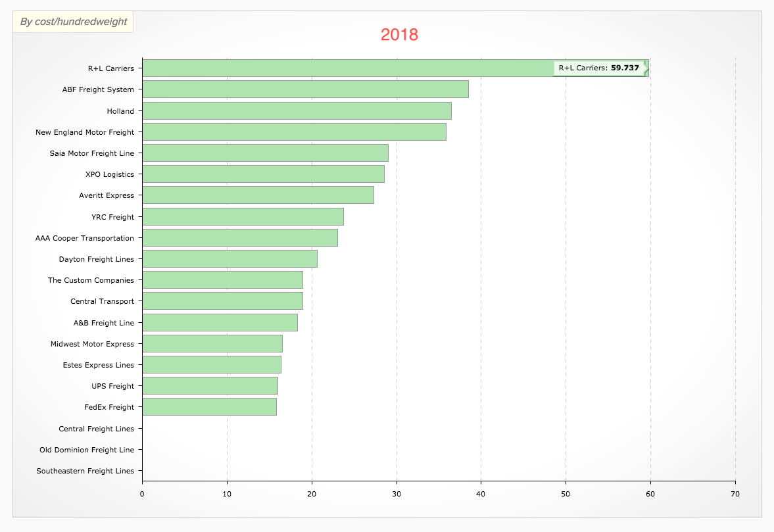774x532 pixels.
Task: Select the 'A&B Freight Line' label
Action: (104, 324)
